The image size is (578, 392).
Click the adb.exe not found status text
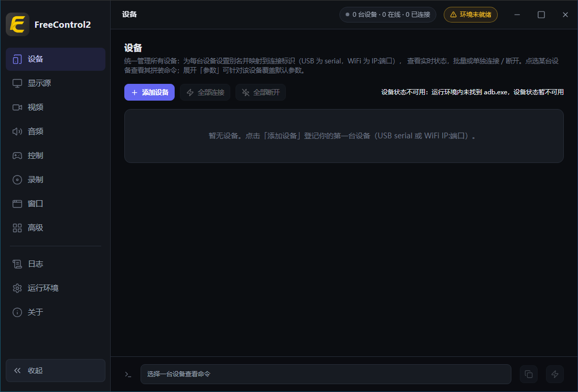coord(472,92)
